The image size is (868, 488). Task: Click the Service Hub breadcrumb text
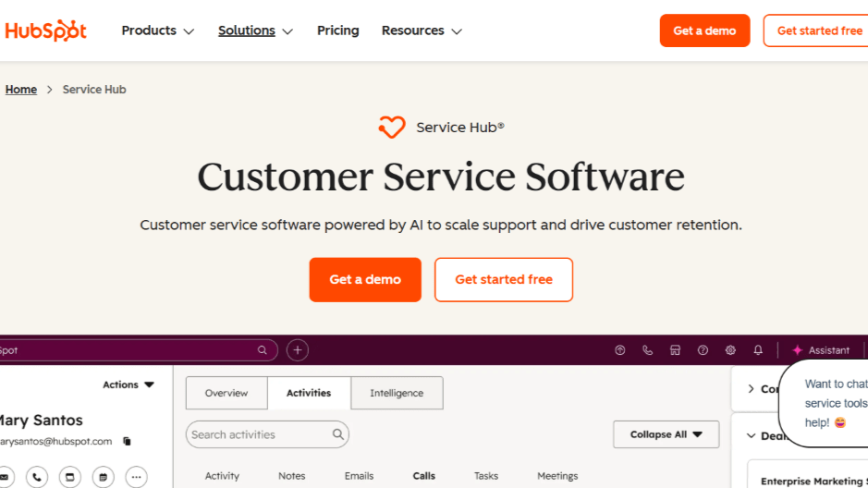click(x=94, y=90)
